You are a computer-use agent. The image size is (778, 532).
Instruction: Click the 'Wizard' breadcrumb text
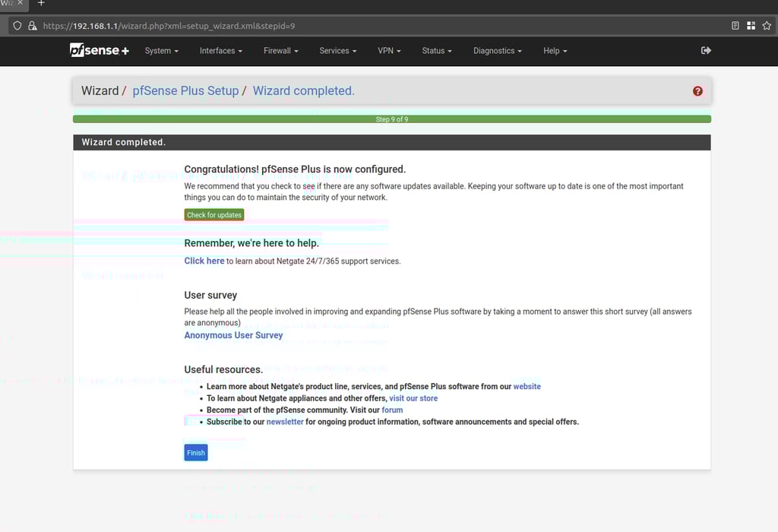point(100,90)
